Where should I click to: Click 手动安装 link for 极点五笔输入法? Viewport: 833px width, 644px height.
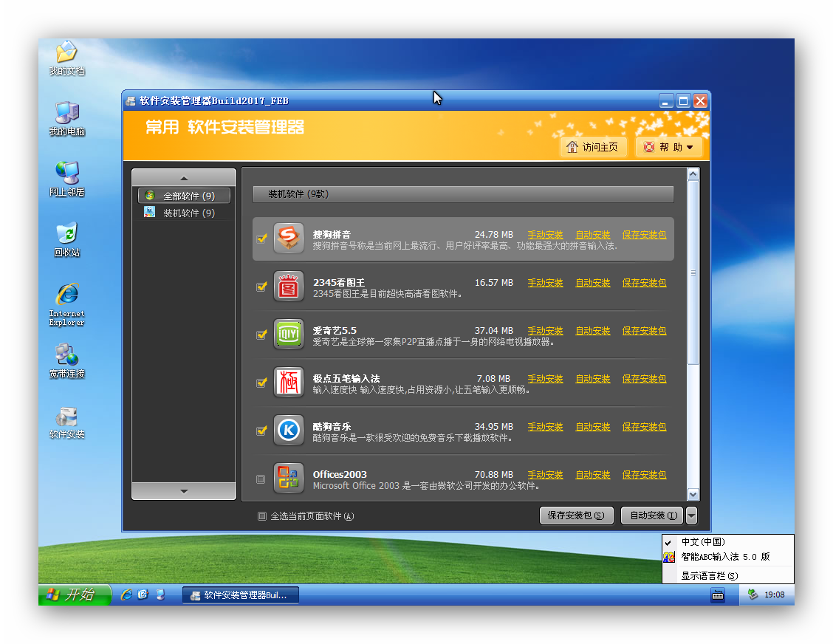pyautogui.click(x=545, y=378)
